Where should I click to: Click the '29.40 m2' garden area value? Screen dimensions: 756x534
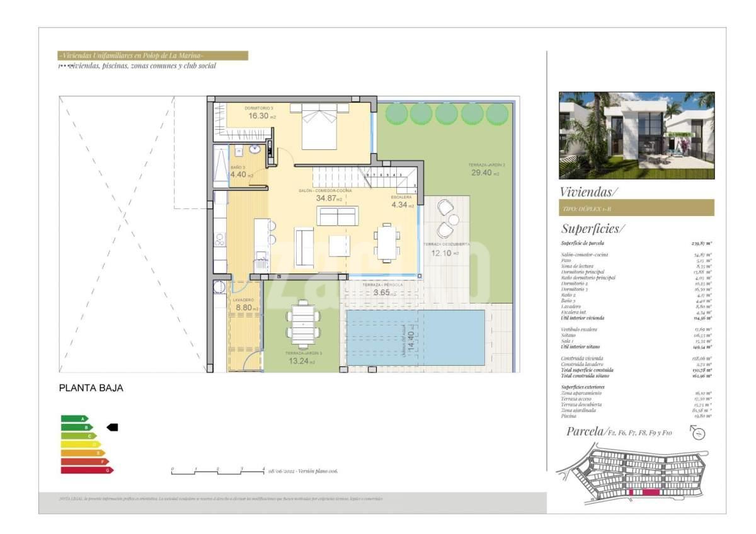(485, 173)
